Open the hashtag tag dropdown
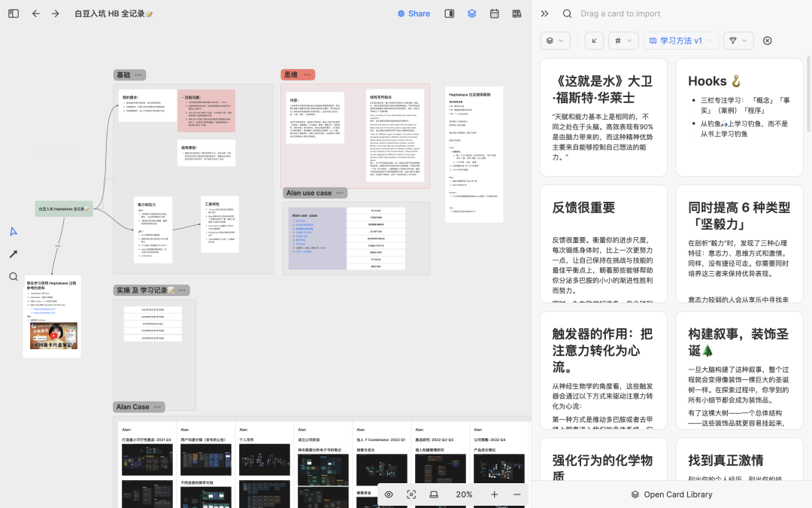This screenshot has height=508, width=812. coord(623,41)
